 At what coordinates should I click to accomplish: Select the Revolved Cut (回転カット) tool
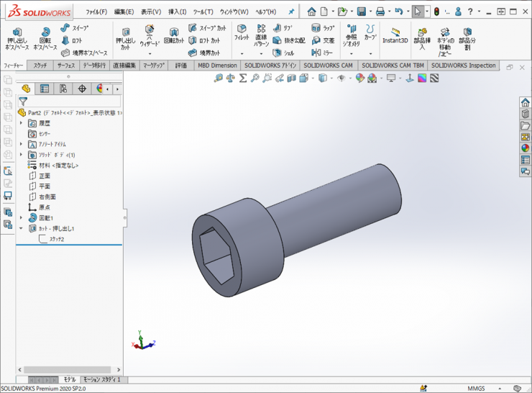(174, 37)
